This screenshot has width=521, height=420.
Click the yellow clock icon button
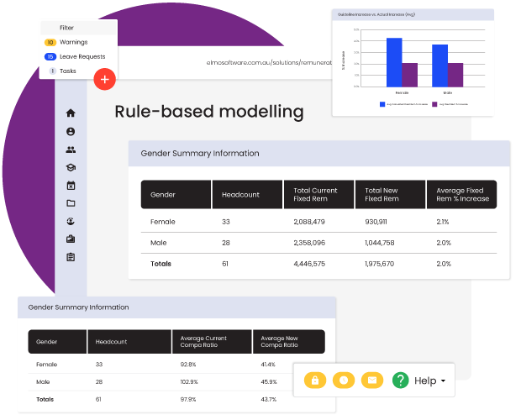click(x=344, y=381)
